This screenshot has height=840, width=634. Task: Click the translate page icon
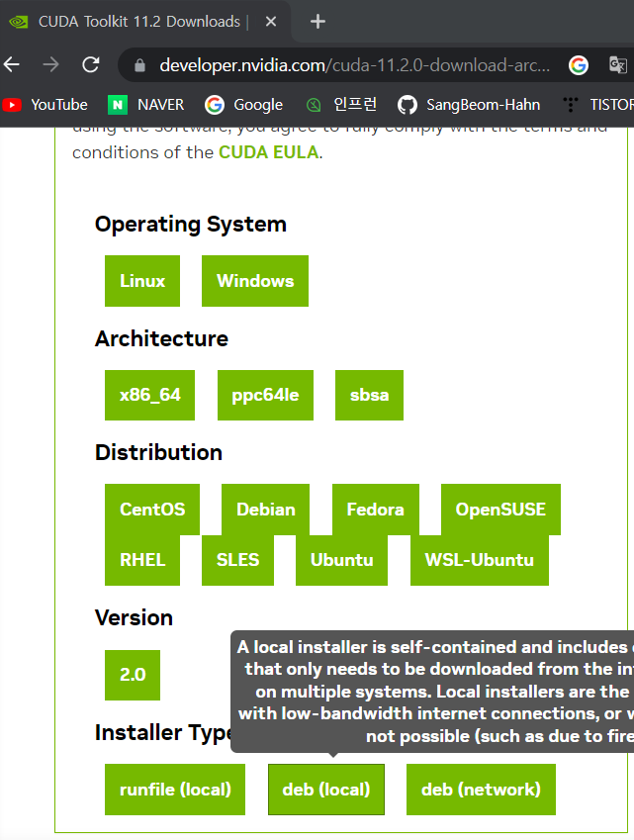coord(618,65)
